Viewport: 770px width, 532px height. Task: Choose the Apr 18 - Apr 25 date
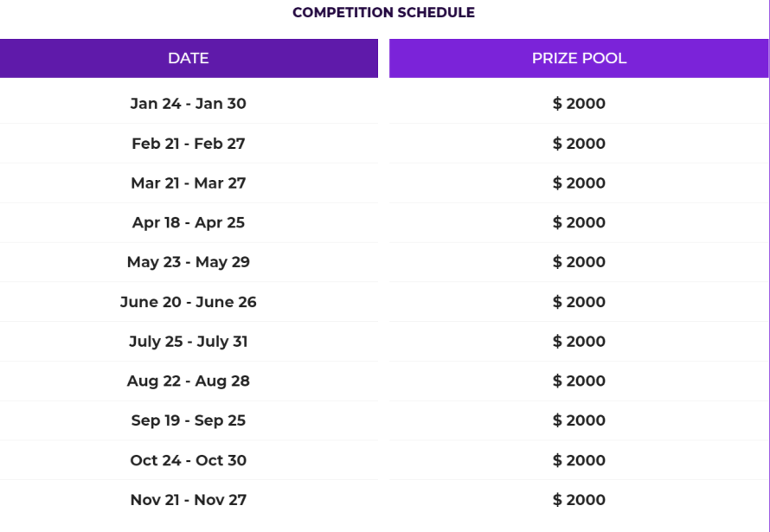tap(188, 222)
